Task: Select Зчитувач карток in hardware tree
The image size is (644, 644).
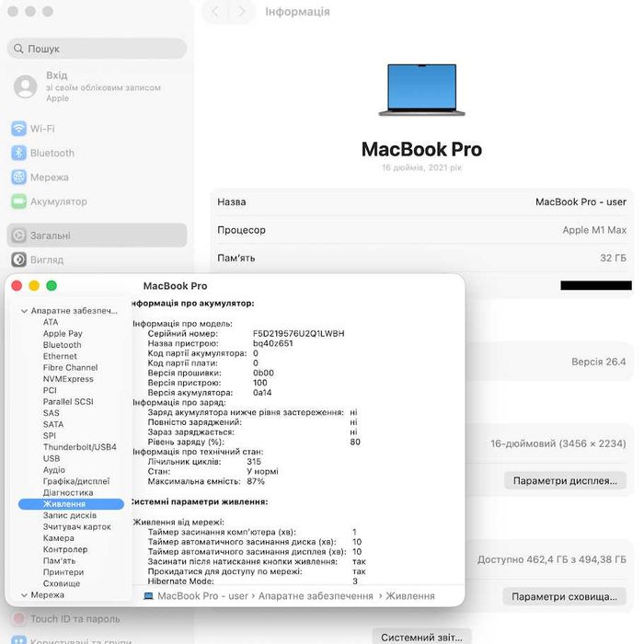Action: tap(76, 526)
